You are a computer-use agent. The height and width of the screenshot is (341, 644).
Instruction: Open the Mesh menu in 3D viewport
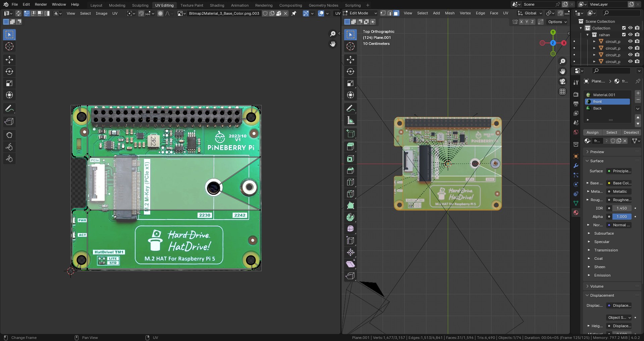tap(450, 13)
